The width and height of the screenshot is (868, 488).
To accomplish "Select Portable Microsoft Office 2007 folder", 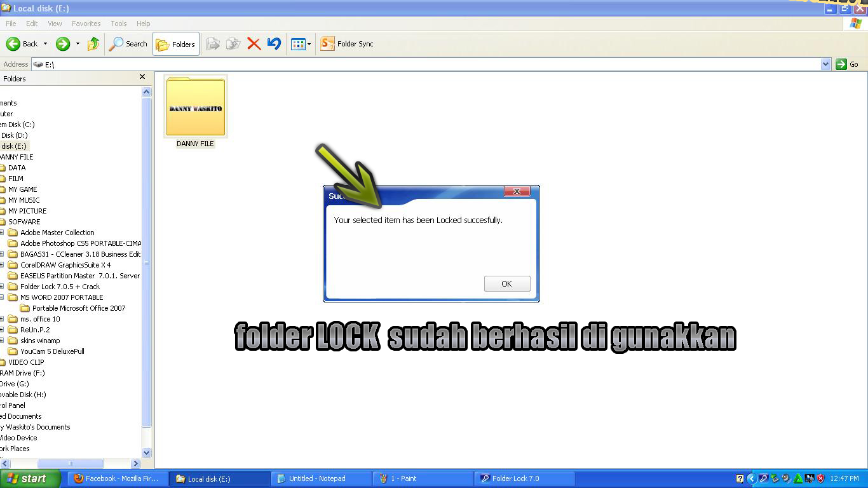I will (79, 308).
